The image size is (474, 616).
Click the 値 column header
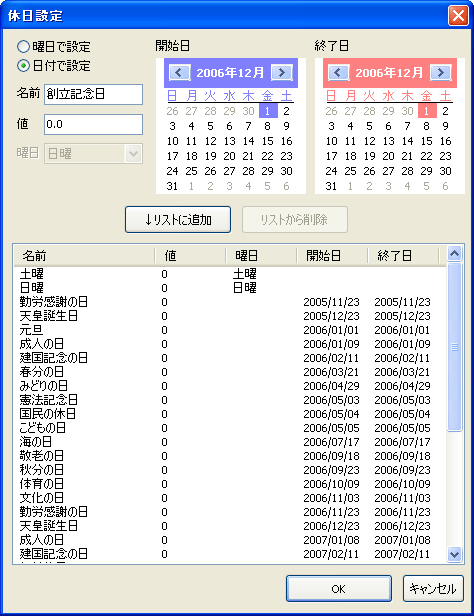190,256
